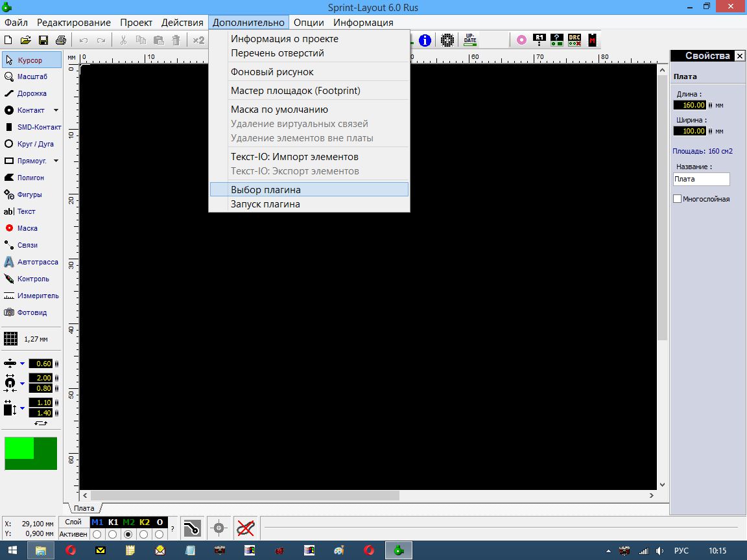Screen dimensions: 747x560
Task: Choose Выбор плагина from the menu
Action: [265, 190]
